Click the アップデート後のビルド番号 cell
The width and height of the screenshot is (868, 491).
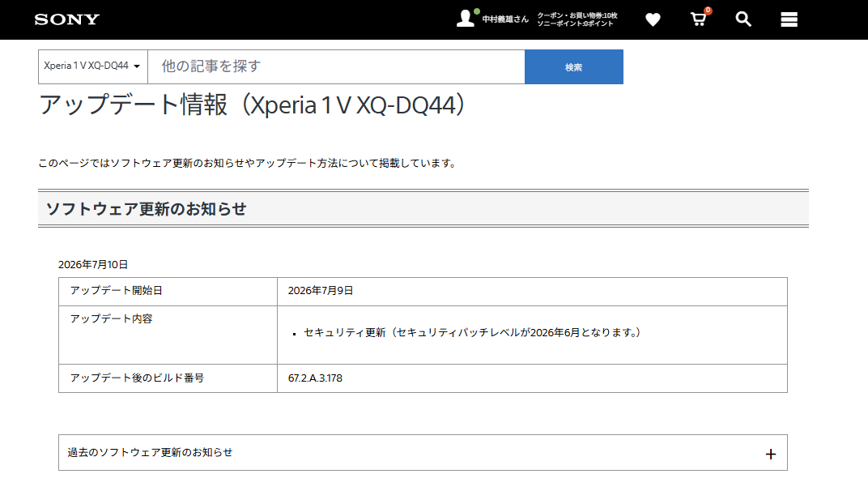[x=168, y=378]
